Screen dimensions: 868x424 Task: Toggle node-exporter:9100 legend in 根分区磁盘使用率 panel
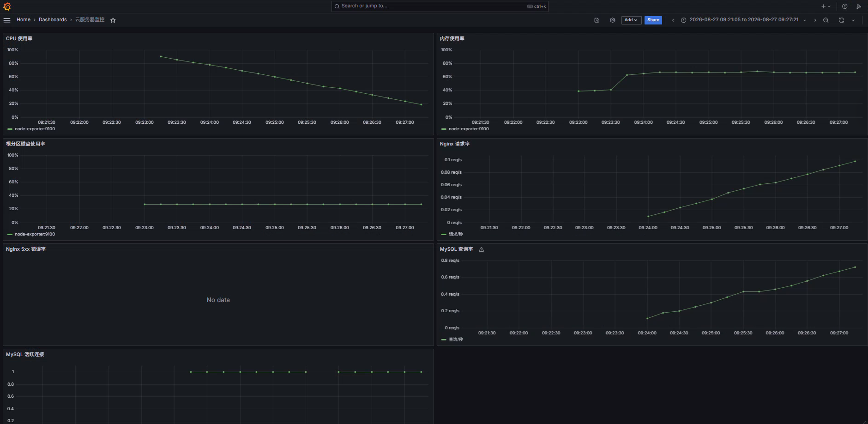(x=35, y=234)
